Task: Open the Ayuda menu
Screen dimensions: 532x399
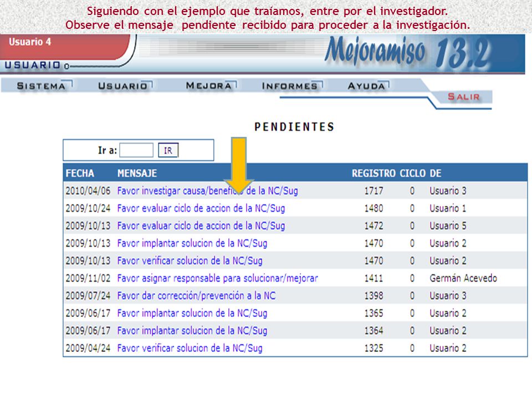Action: (366, 86)
